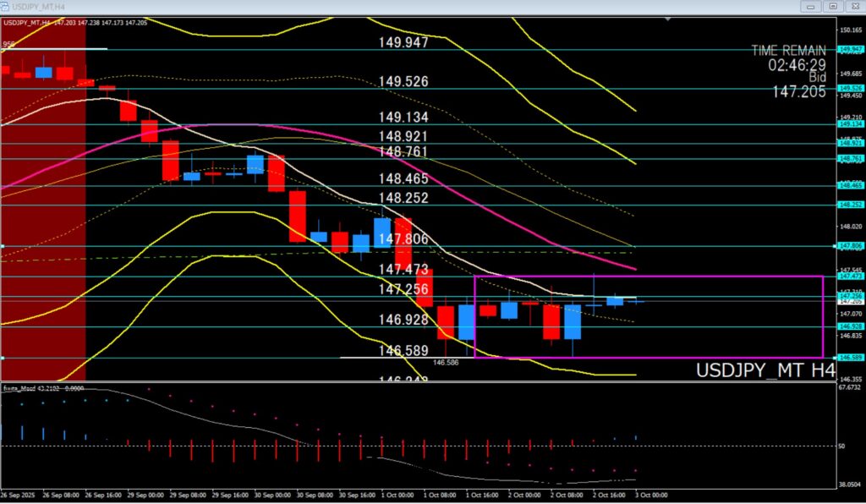The image size is (866, 504).
Task: Click the 148.252 horizontal line label
Action: coord(403,198)
